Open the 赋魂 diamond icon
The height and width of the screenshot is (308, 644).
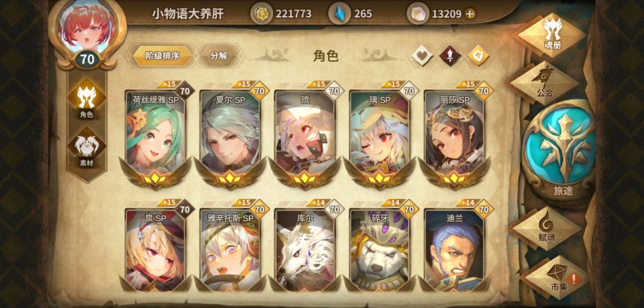pyautogui.click(x=547, y=228)
